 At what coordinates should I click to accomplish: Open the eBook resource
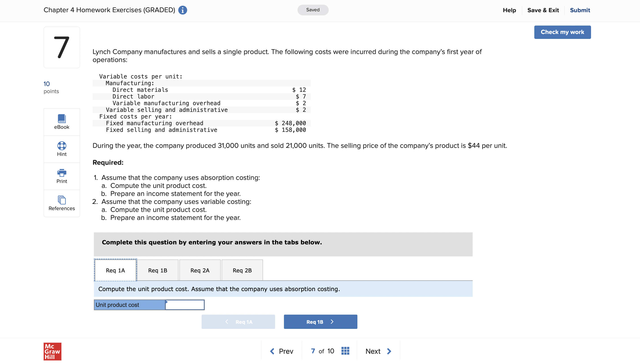[x=62, y=122]
